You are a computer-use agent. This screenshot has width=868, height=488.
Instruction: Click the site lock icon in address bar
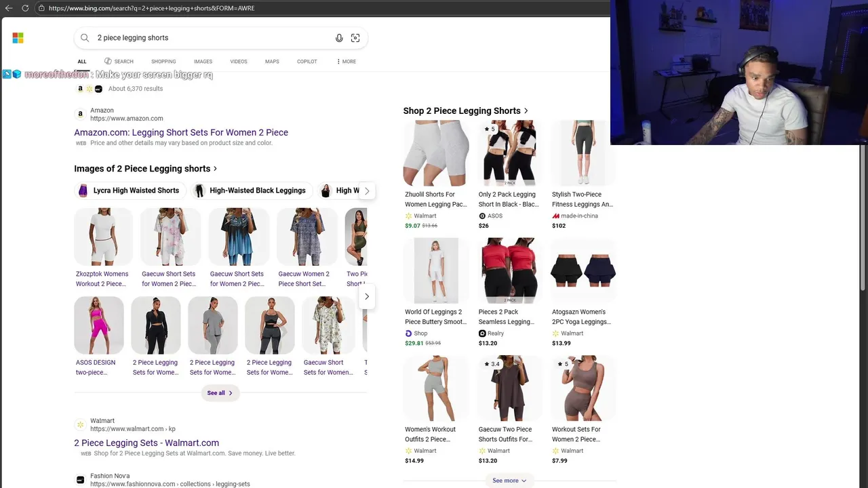pyautogui.click(x=41, y=8)
